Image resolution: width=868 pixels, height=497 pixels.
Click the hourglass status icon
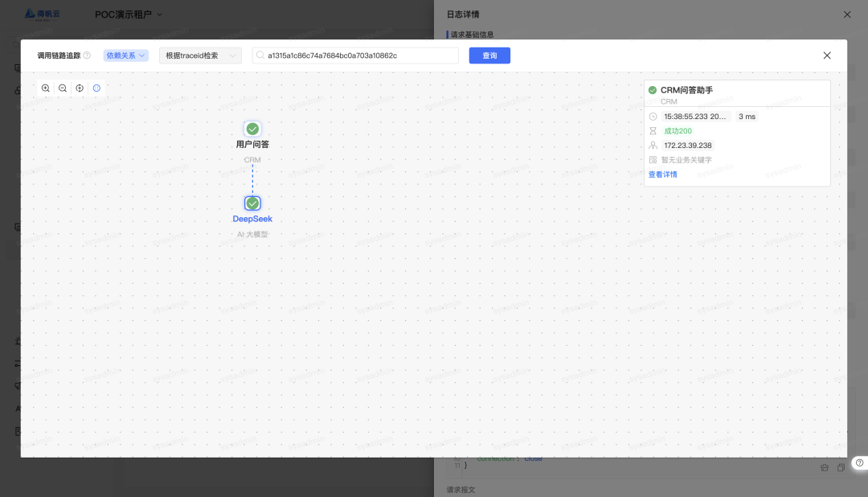point(653,131)
